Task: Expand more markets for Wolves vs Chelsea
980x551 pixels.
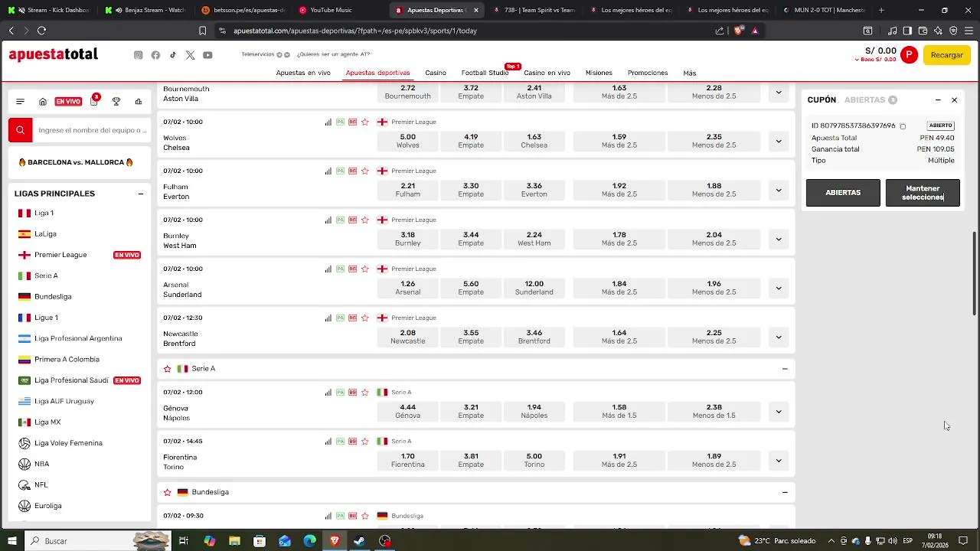Action: coord(779,141)
